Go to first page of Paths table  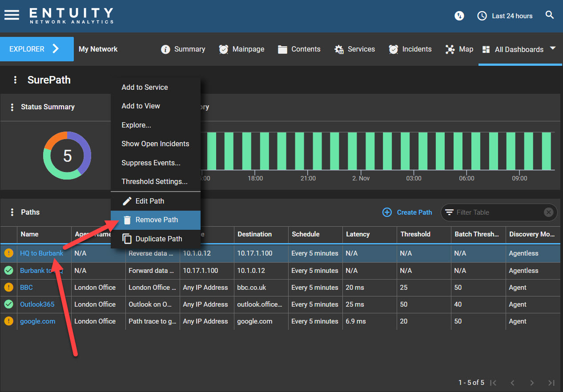click(x=493, y=383)
